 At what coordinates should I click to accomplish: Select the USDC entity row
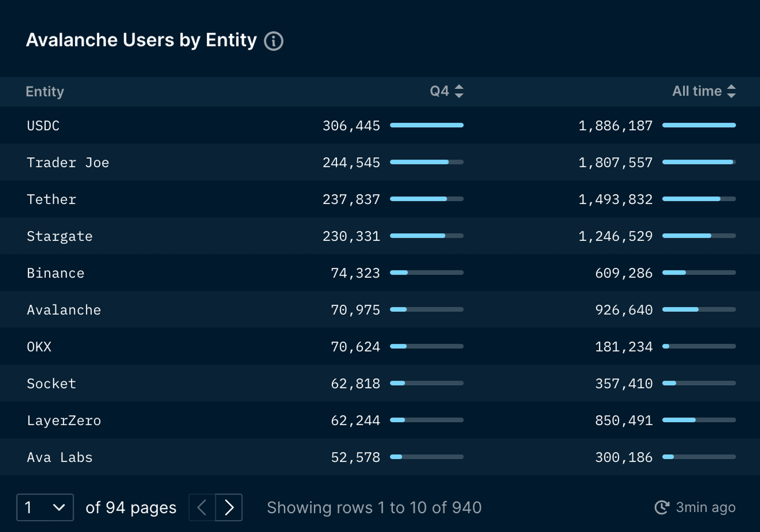380,125
